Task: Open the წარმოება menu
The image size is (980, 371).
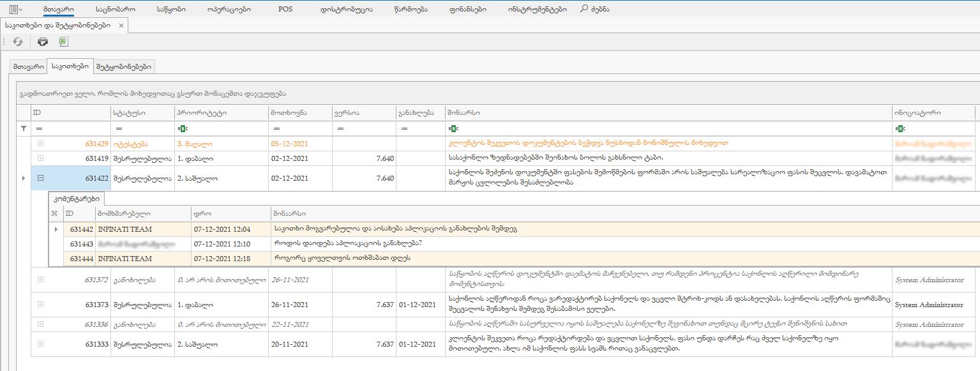Action: (x=412, y=10)
